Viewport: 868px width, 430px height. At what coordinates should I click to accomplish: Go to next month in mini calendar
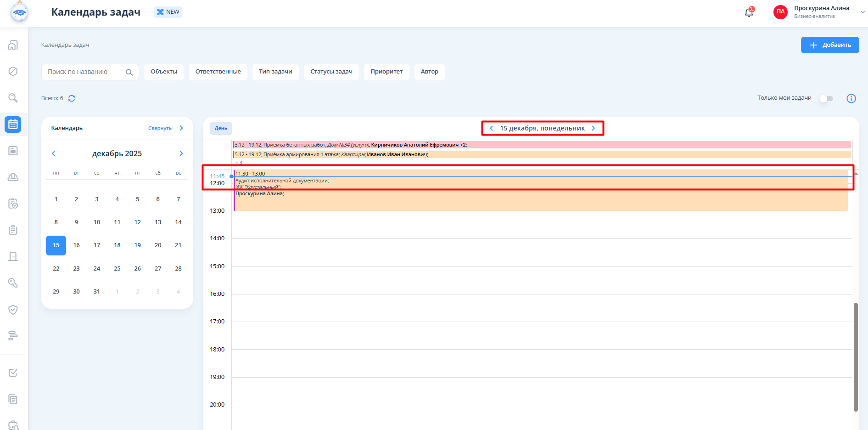(x=181, y=153)
